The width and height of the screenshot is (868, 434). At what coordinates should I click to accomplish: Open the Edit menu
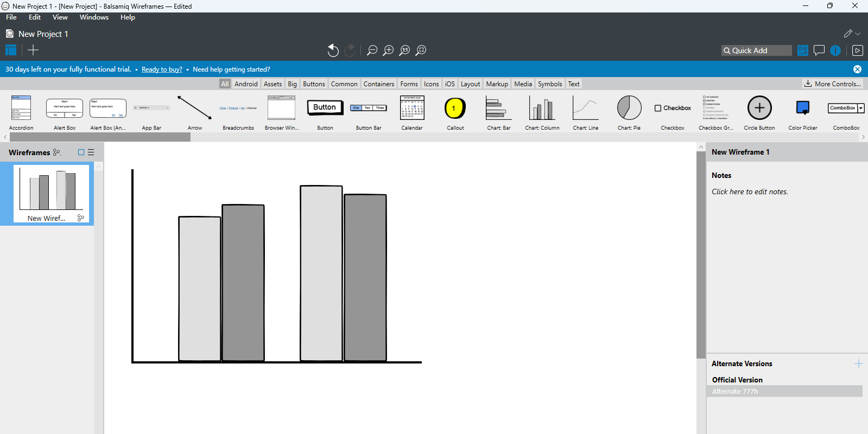[35, 17]
